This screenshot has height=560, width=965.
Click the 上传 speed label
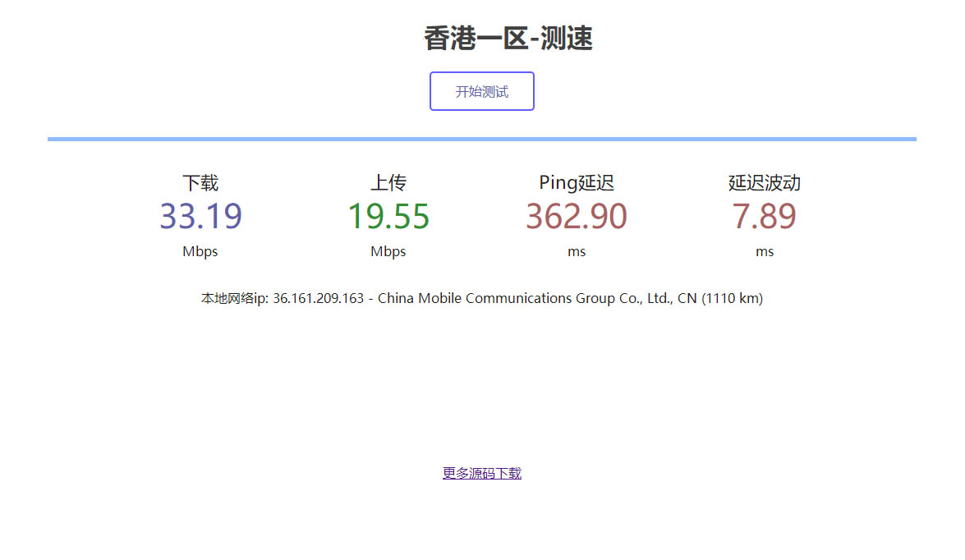[388, 182]
